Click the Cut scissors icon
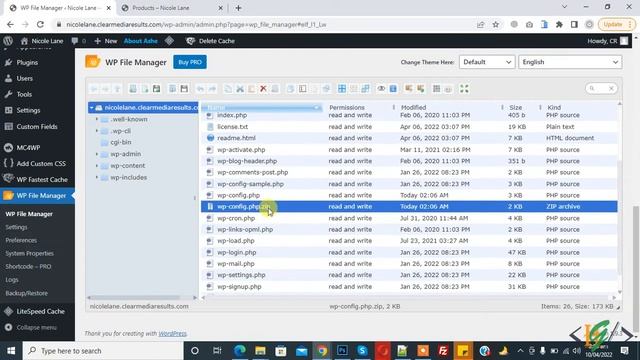Screen dimensions: 640x360 240,89
